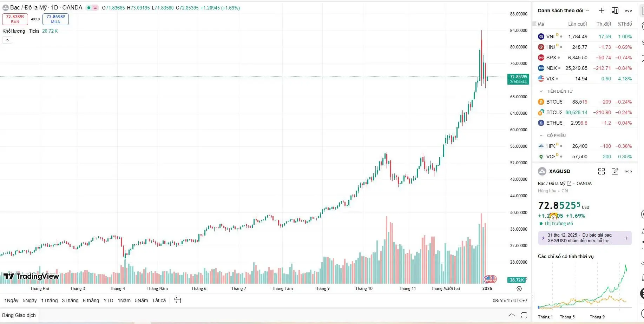
Task: Collapse the TIỀN ĐIỆN TỬ section
Action: click(541, 91)
